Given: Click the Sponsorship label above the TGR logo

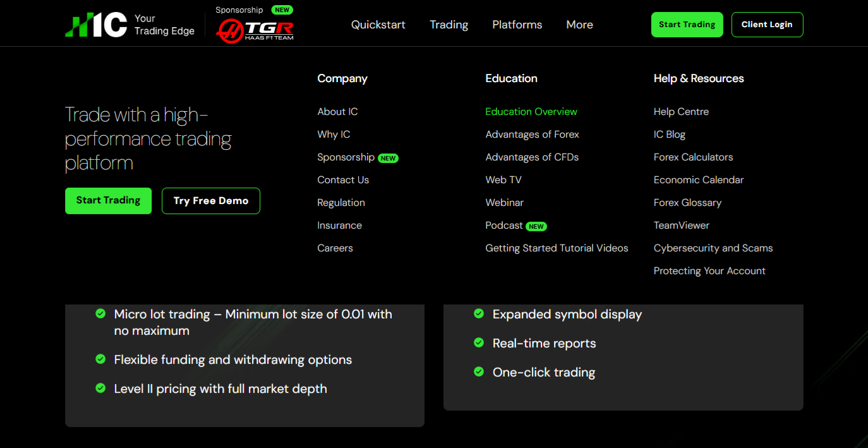Looking at the screenshot, I should [239, 10].
